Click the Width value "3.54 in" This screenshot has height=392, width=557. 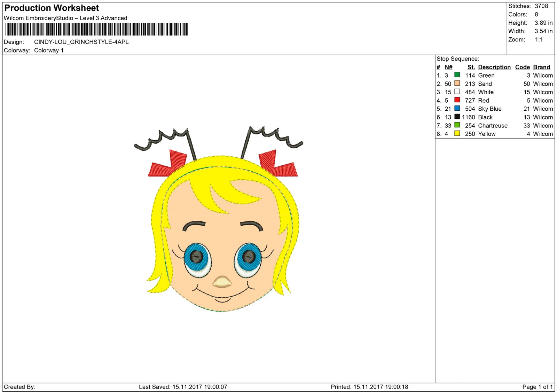pos(544,31)
